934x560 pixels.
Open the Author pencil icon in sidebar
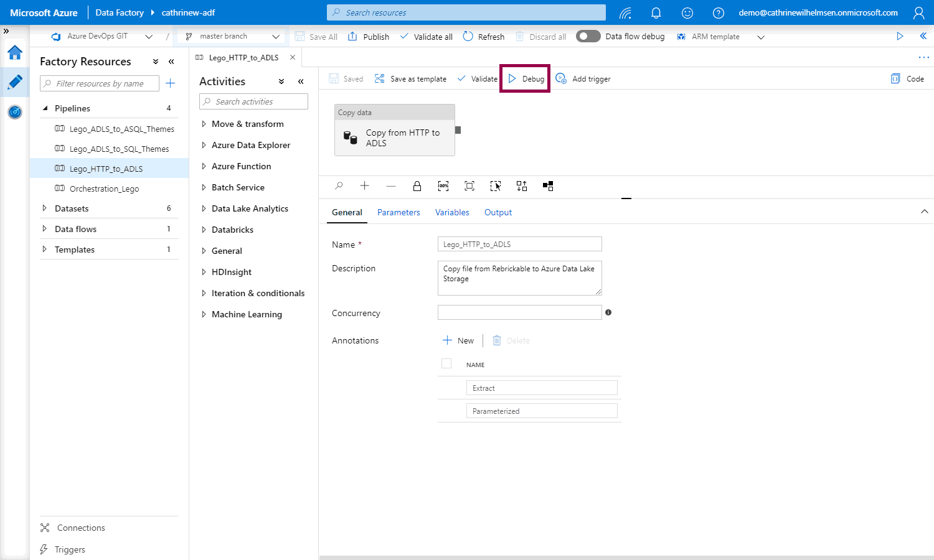(x=15, y=82)
